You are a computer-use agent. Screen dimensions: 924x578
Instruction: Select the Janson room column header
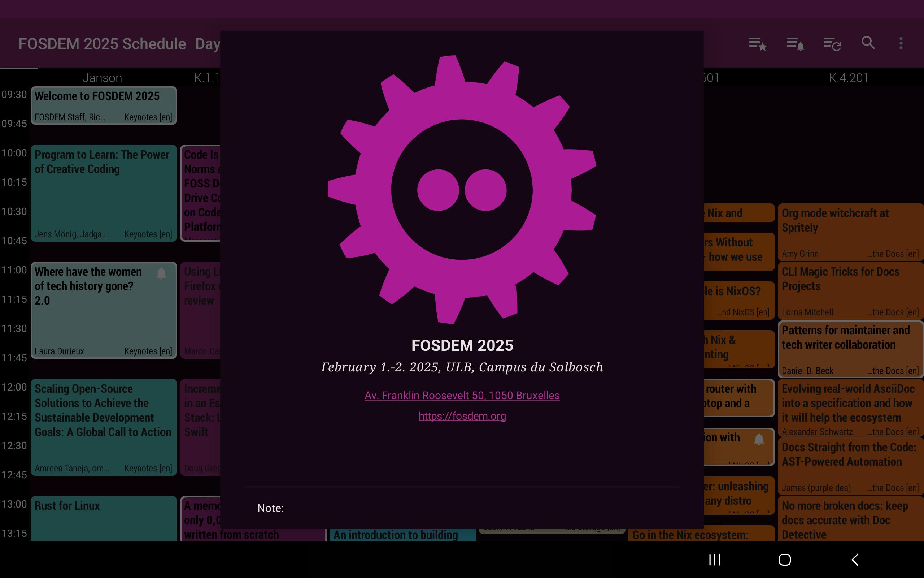coord(103,78)
